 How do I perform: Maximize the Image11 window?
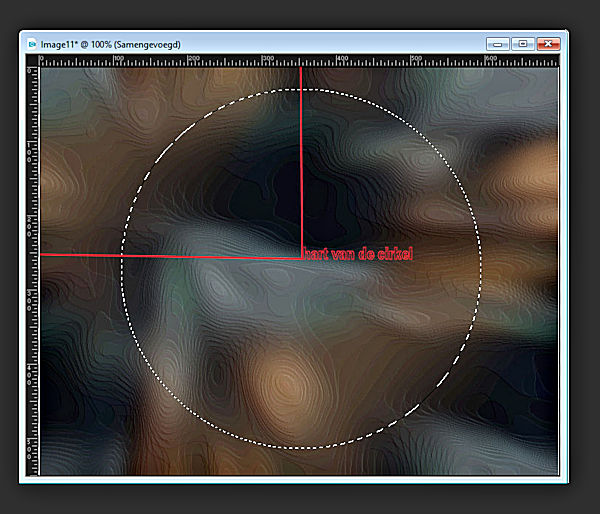click(523, 44)
